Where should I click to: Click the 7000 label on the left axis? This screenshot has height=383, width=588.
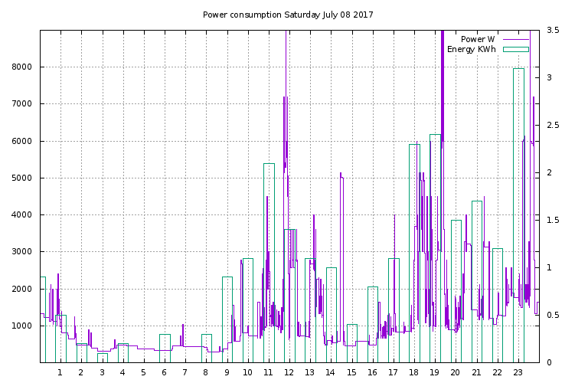pos(21,104)
